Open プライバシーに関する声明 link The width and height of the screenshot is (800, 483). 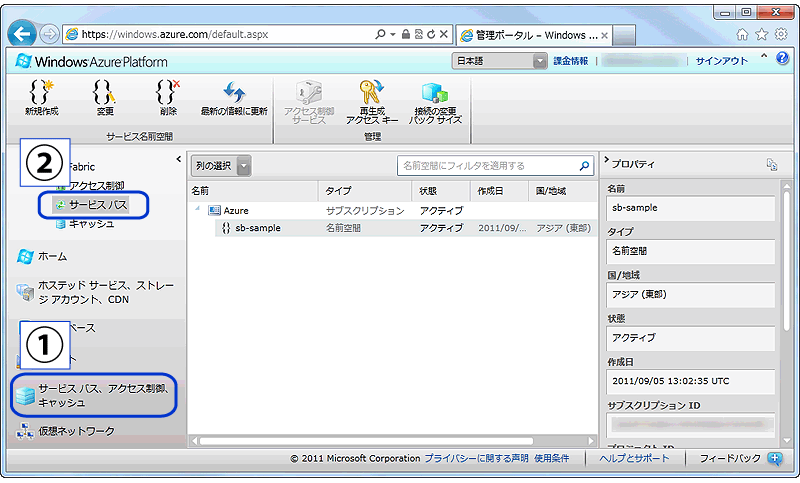tap(476, 459)
